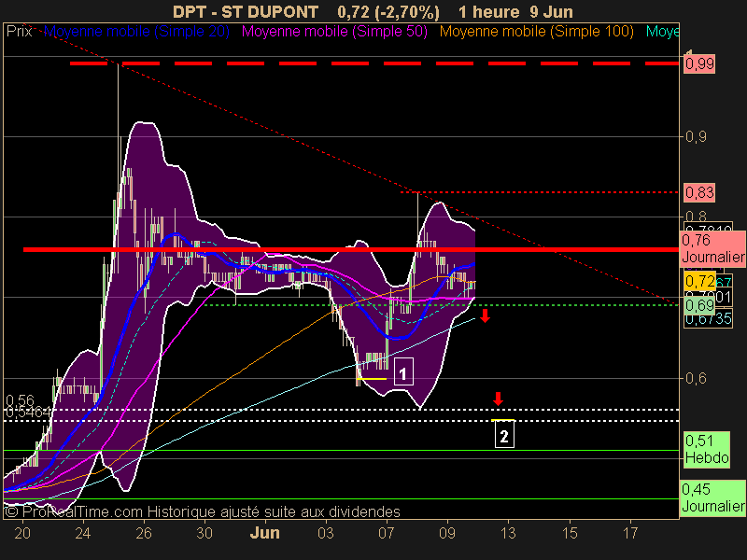Select the "Prix" legend label
Viewport: 747px width, 560px height.
pos(19,32)
